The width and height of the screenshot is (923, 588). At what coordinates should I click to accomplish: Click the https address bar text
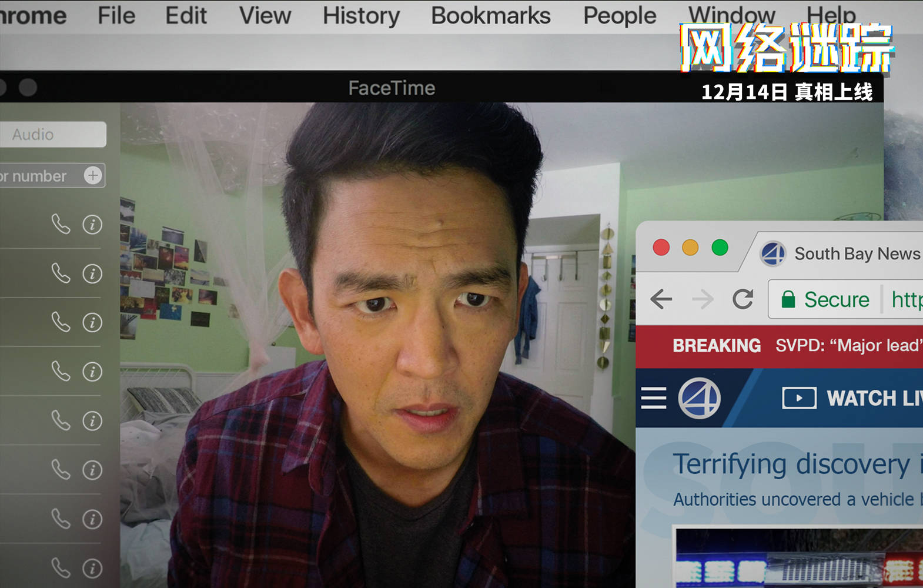[907, 300]
